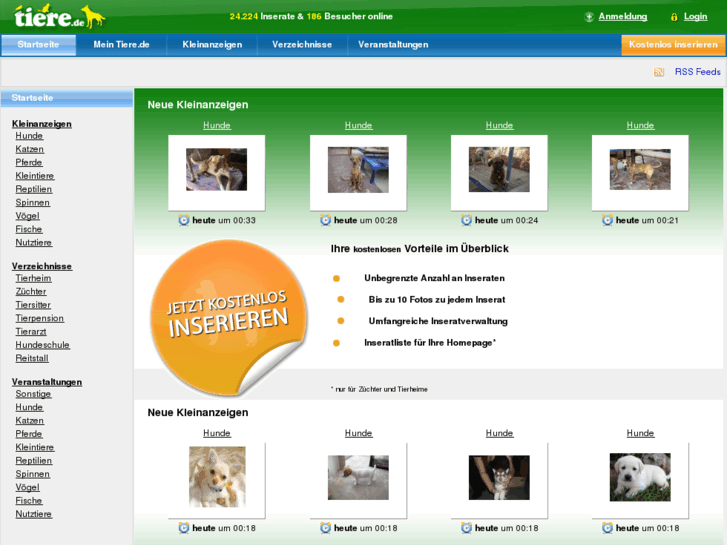Open the Kleinanzeigen sidebar heading

point(42,124)
